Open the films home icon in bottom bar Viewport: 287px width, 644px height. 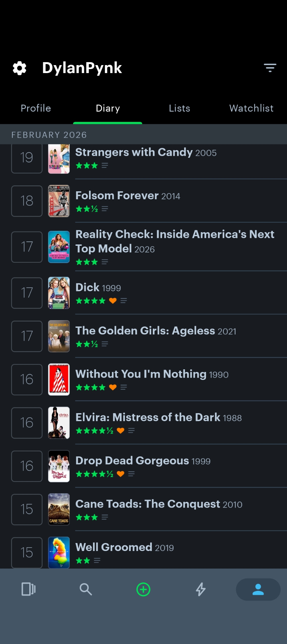tap(29, 589)
